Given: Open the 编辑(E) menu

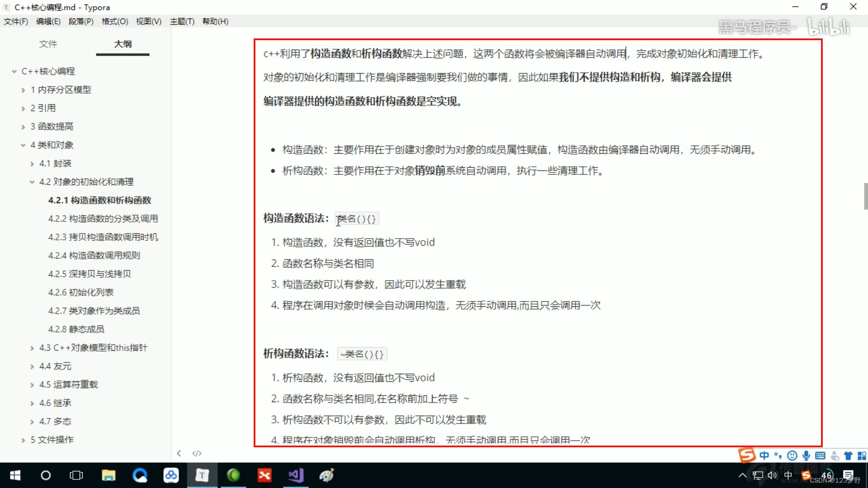Looking at the screenshot, I should (x=48, y=21).
